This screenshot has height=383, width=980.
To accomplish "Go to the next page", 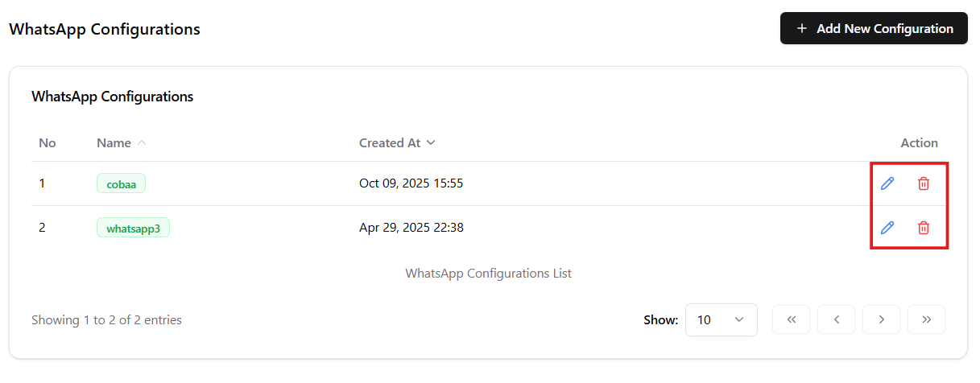I will (882, 319).
